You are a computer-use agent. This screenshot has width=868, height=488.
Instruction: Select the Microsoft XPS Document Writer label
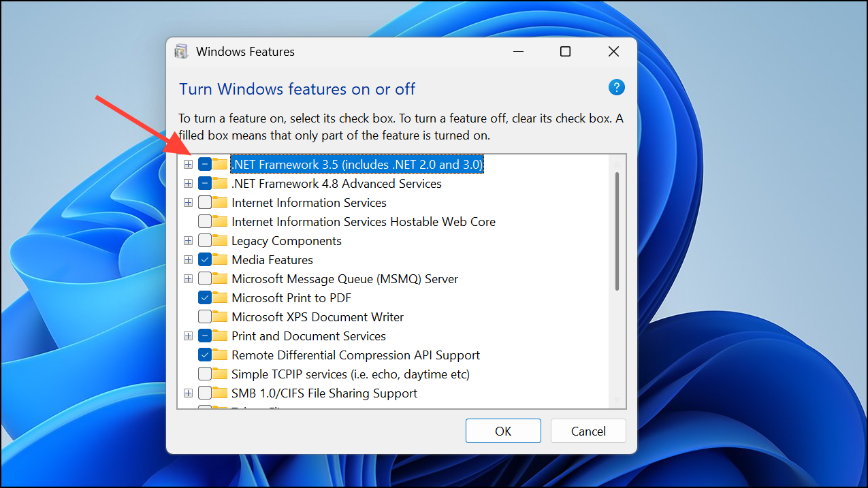coord(317,316)
